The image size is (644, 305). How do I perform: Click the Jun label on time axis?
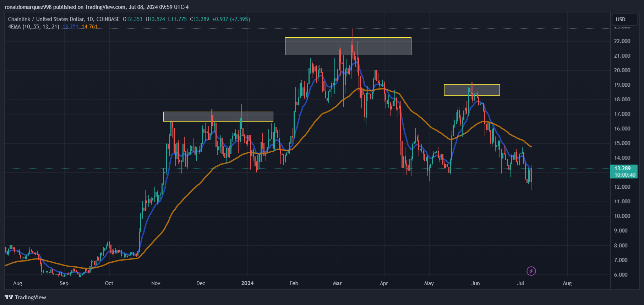[x=476, y=283]
